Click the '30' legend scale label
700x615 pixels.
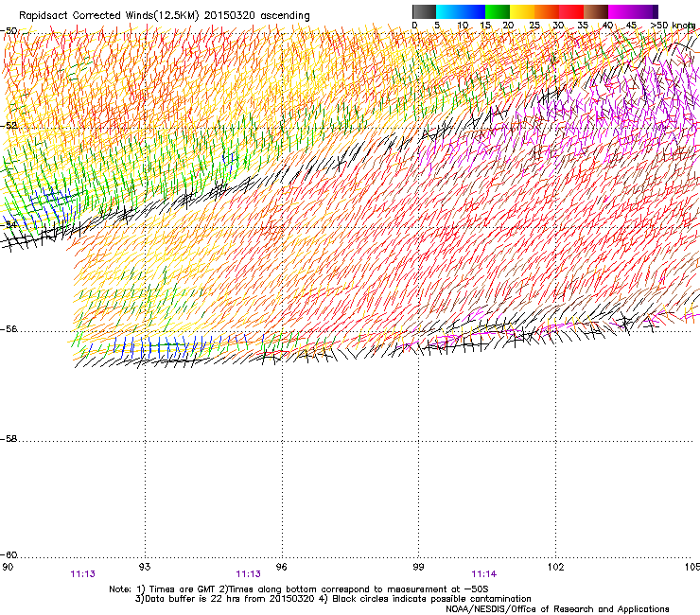click(x=558, y=26)
